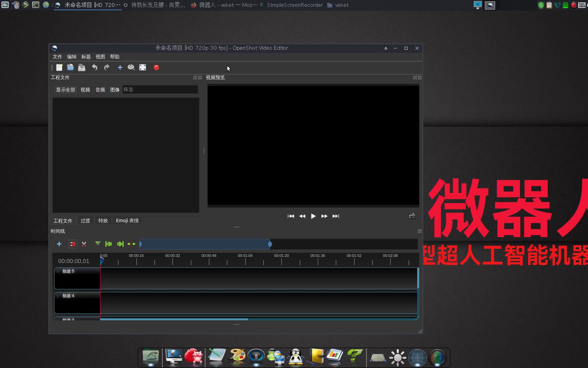Click the timeline horizontal scrollbar
The image size is (588, 368).
[x=174, y=319]
